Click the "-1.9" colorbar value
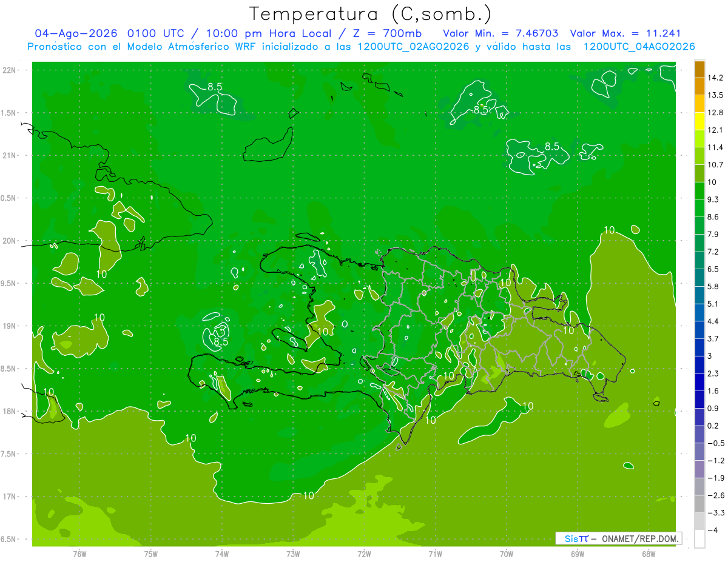The width and height of the screenshot is (728, 562). [x=715, y=478]
